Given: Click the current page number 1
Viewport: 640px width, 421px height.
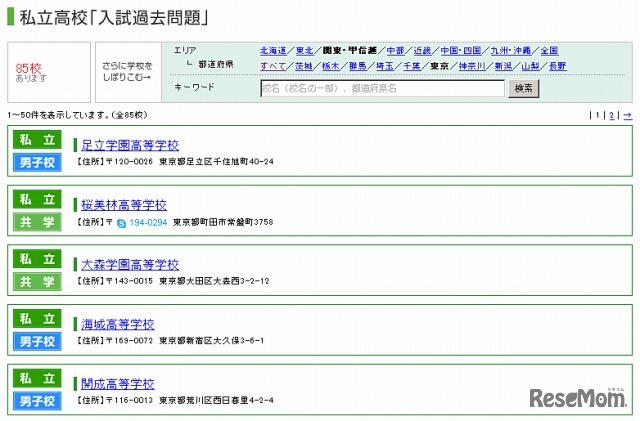Looking at the screenshot, I should tap(598, 116).
